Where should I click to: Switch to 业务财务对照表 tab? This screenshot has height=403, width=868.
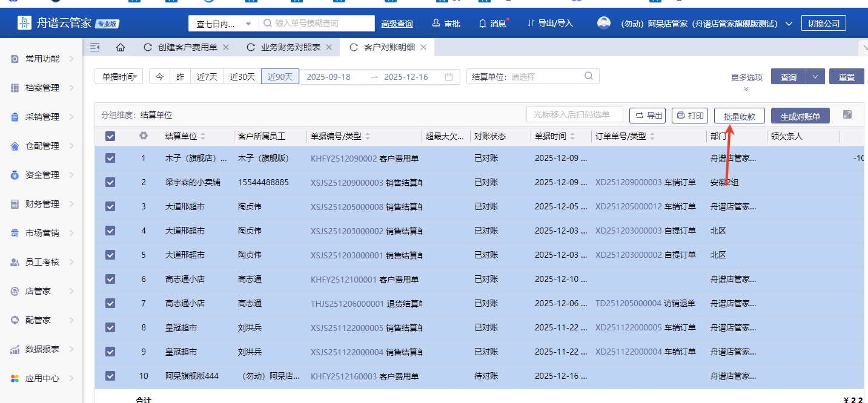(x=290, y=47)
